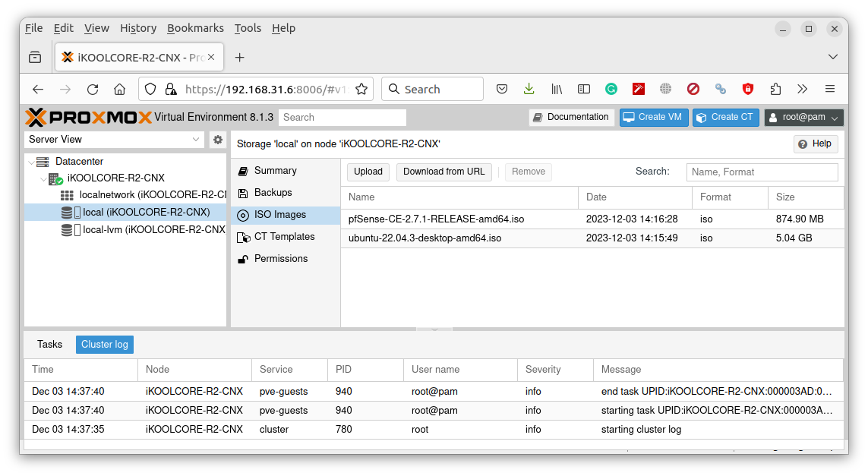Reload the current page
Viewport: 868px width, 476px height.
coord(93,89)
